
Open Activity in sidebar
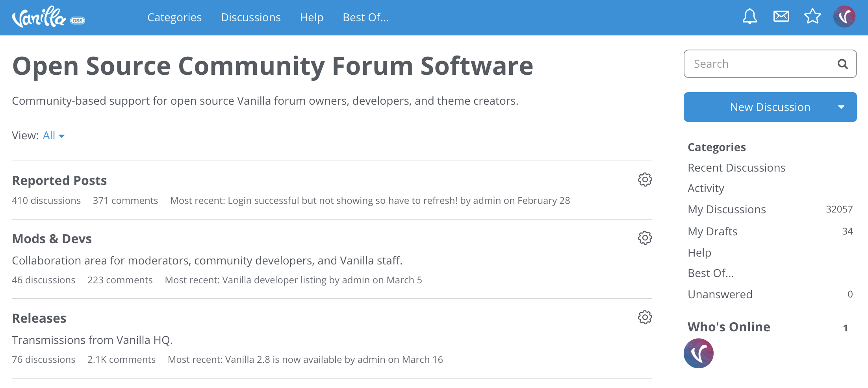[x=706, y=188]
